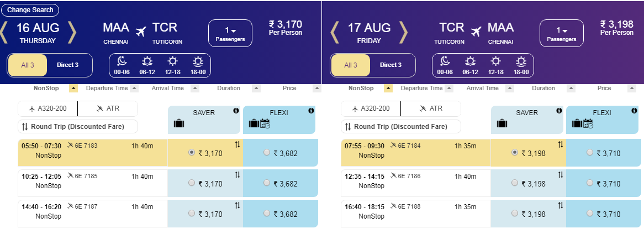Select SAVER fare ₹ 3,198 for flight 6E 7188
Screen dimensions: 644x228
coord(515,214)
